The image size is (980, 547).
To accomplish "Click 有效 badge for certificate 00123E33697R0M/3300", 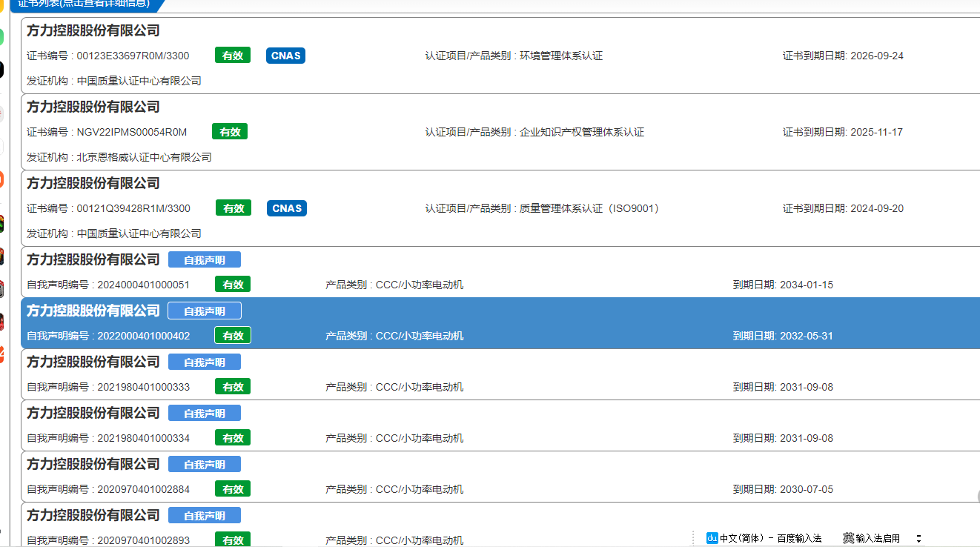I will [233, 56].
